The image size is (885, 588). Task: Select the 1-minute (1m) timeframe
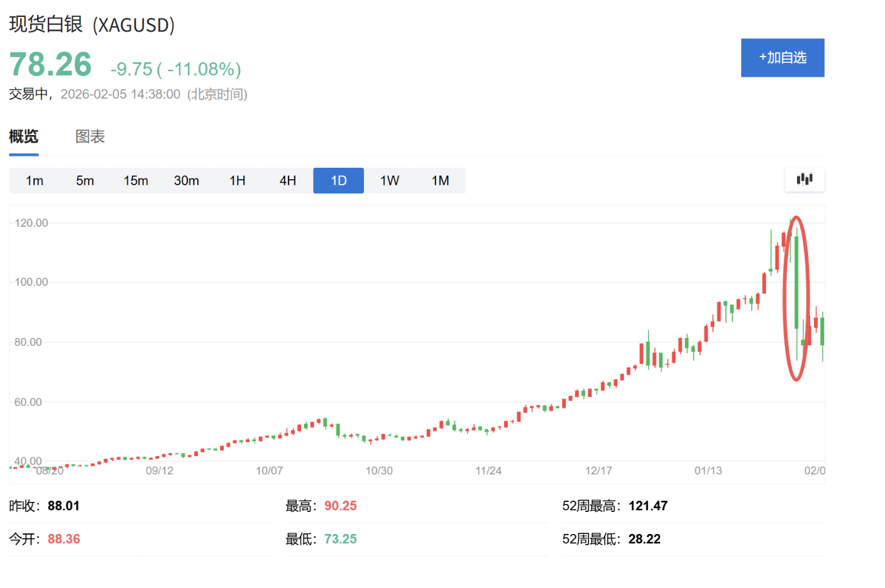pyautogui.click(x=35, y=181)
